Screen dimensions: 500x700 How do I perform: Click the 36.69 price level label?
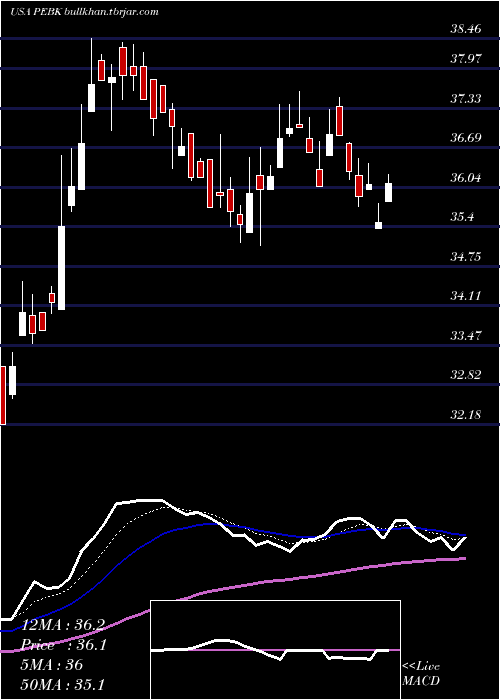click(x=466, y=138)
